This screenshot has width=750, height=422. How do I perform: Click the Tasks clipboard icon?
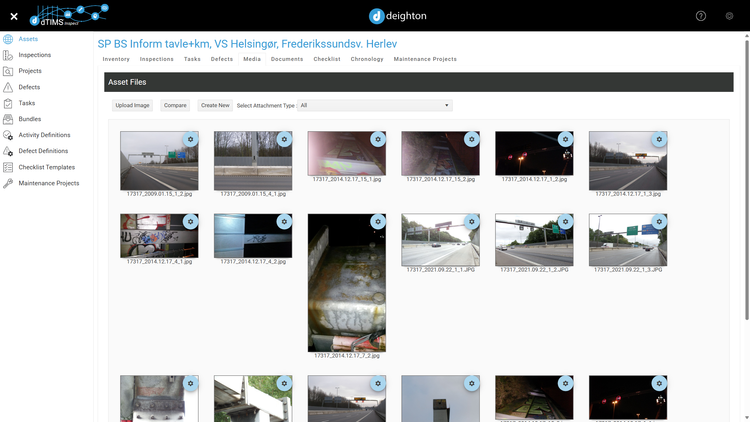pyautogui.click(x=8, y=103)
